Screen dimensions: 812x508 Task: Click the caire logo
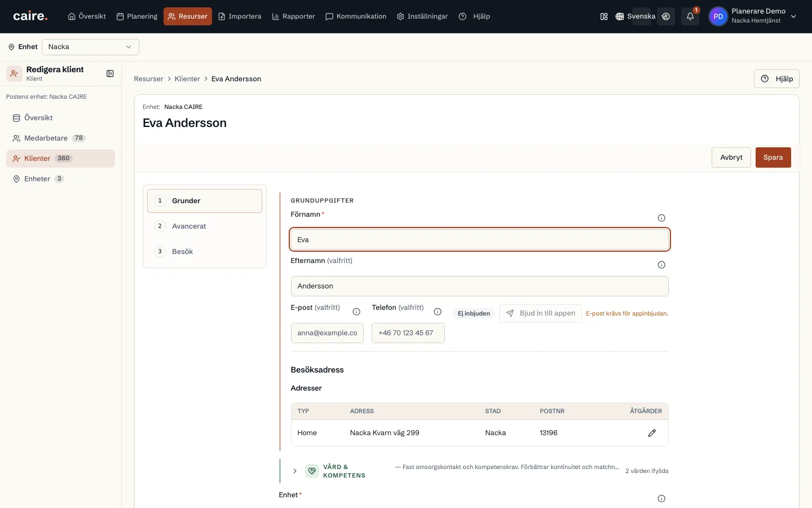[x=30, y=16]
